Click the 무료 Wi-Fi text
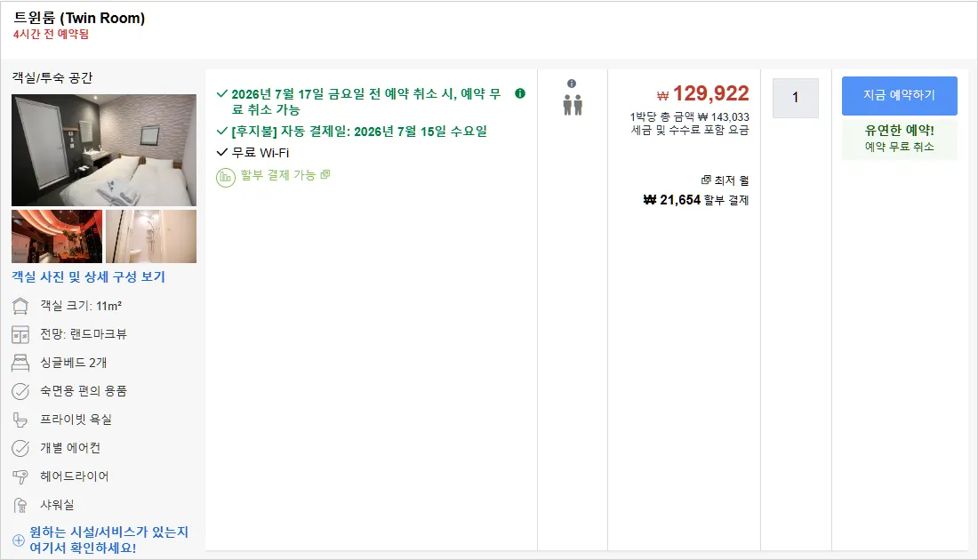Image resolution: width=978 pixels, height=560 pixels. click(261, 153)
